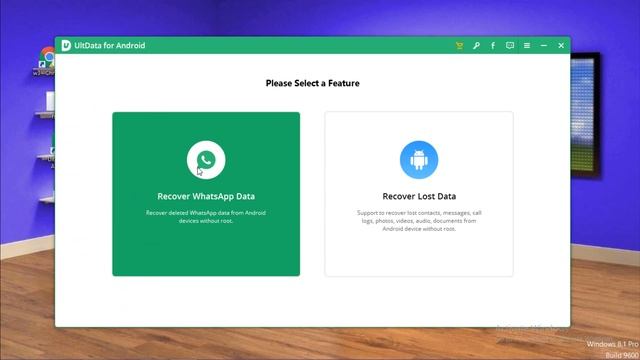Close the UltData for Android window
Image resolution: width=640 pixels, height=360 pixels.
point(561,46)
